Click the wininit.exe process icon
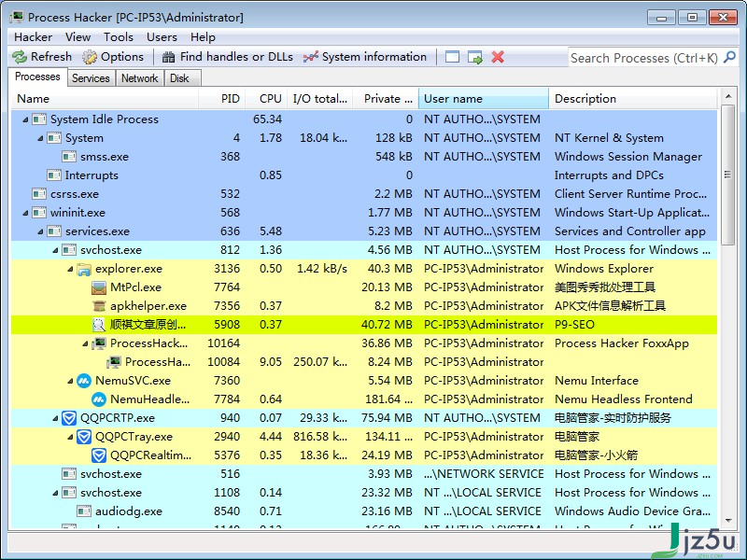Viewport: 747px width, 560px height. 39,213
